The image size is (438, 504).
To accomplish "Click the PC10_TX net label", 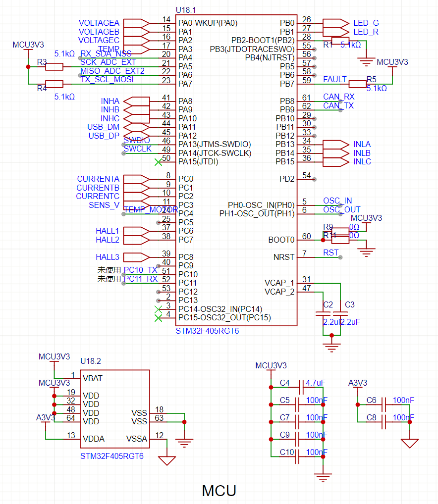I will [141, 270].
